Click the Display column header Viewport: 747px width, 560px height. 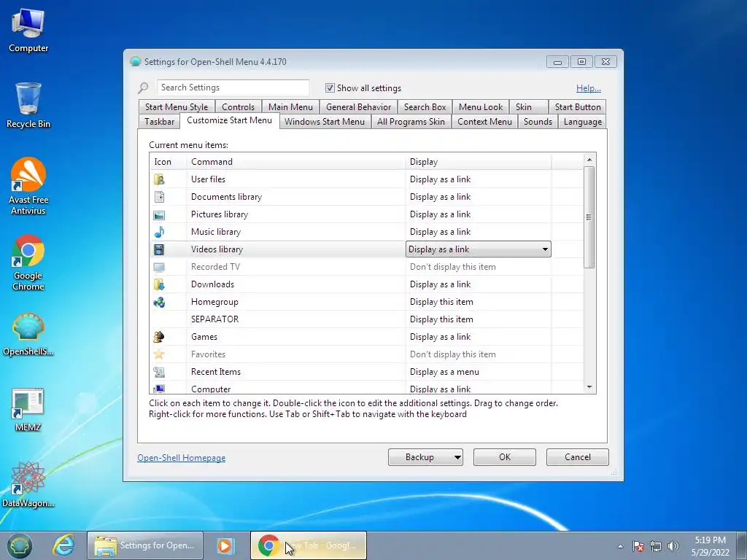479,162
